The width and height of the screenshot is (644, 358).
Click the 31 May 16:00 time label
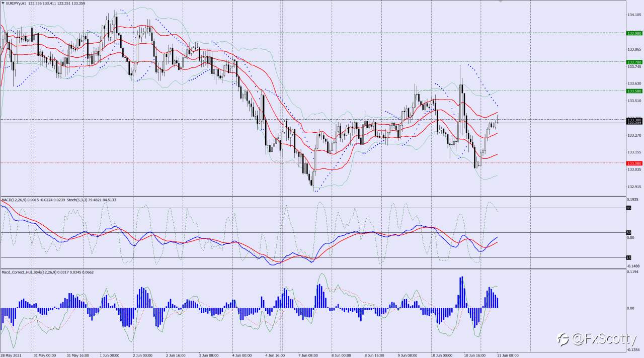coord(78,355)
